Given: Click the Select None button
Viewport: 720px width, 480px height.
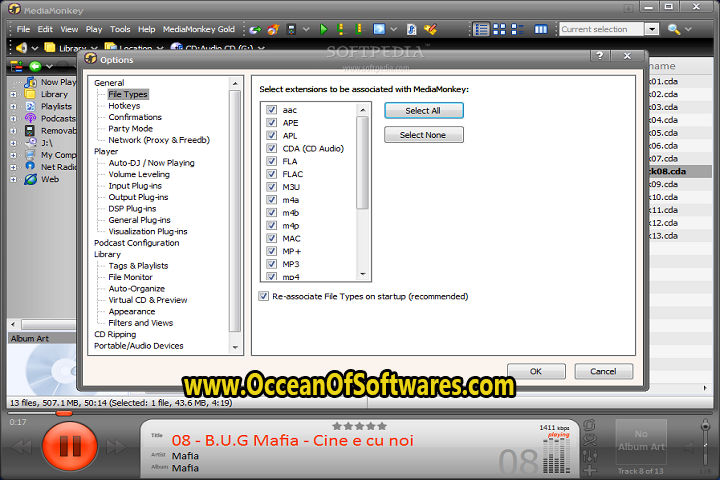Looking at the screenshot, I should [x=423, y=135].
